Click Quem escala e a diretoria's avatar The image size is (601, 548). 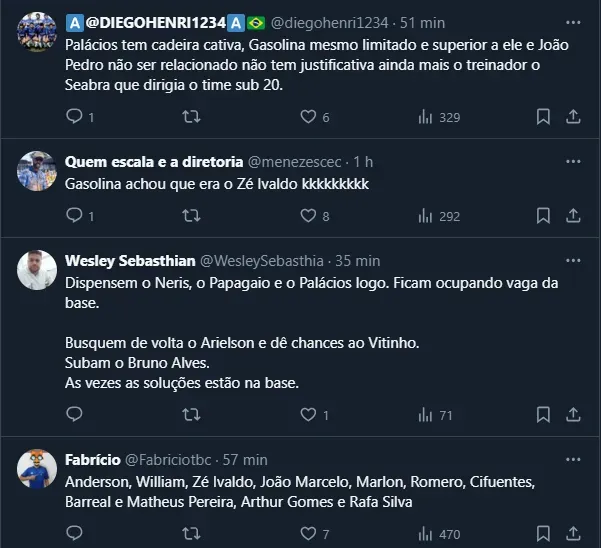36,171
